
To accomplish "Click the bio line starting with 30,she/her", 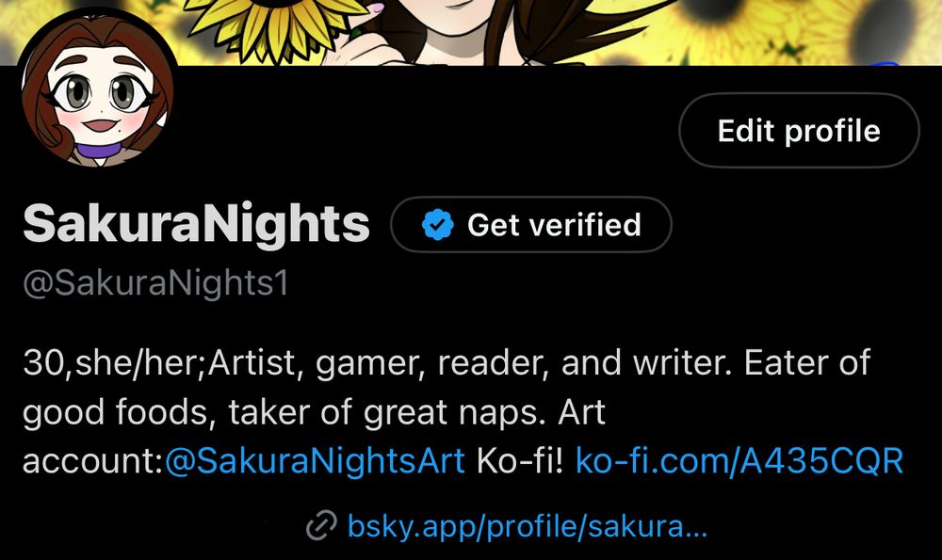I will [x=447, y=362].
